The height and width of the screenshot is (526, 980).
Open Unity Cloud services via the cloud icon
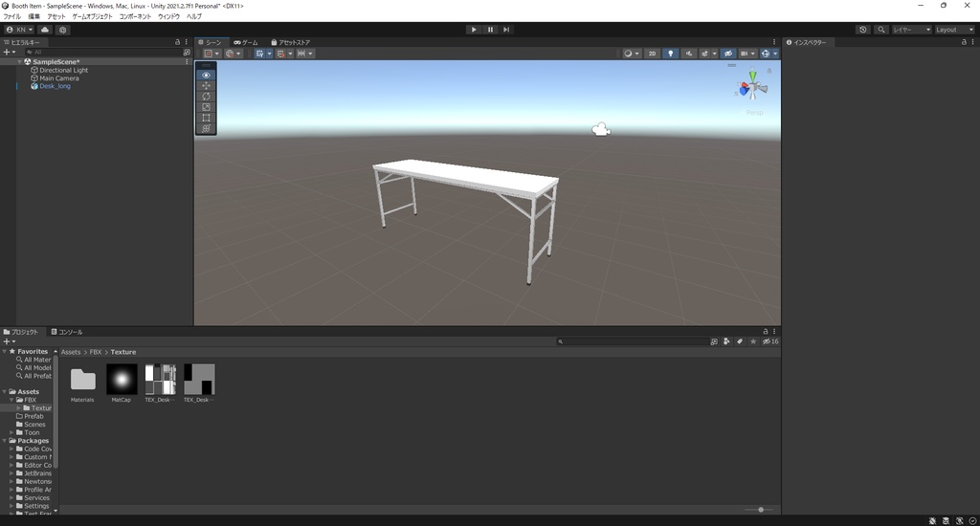pyautogui.click(x=45, y=30)
